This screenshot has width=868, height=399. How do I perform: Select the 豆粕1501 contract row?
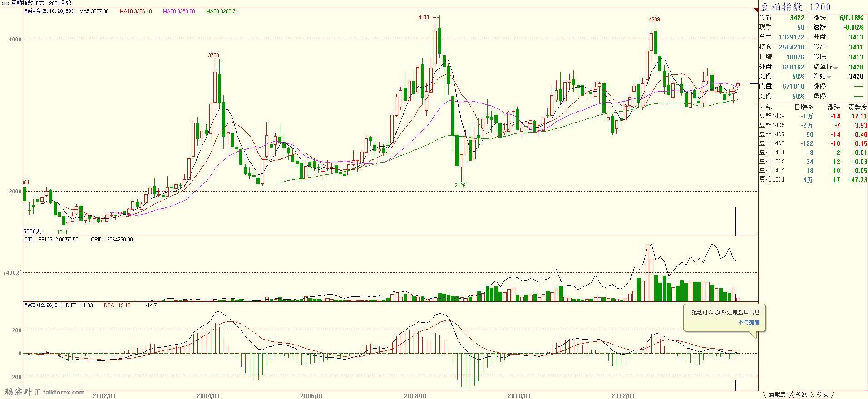(813, 180)
